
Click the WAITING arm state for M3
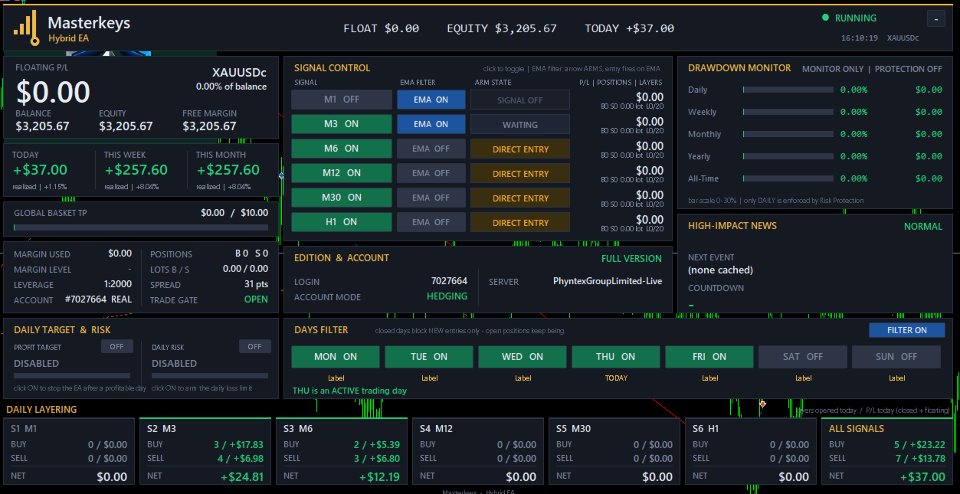tap(520, 124)
